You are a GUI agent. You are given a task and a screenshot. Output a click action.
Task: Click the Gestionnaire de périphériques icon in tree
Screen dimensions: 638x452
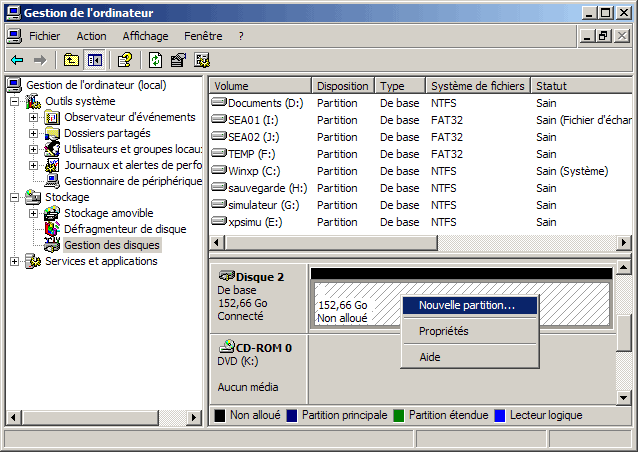tap(52, 181)
